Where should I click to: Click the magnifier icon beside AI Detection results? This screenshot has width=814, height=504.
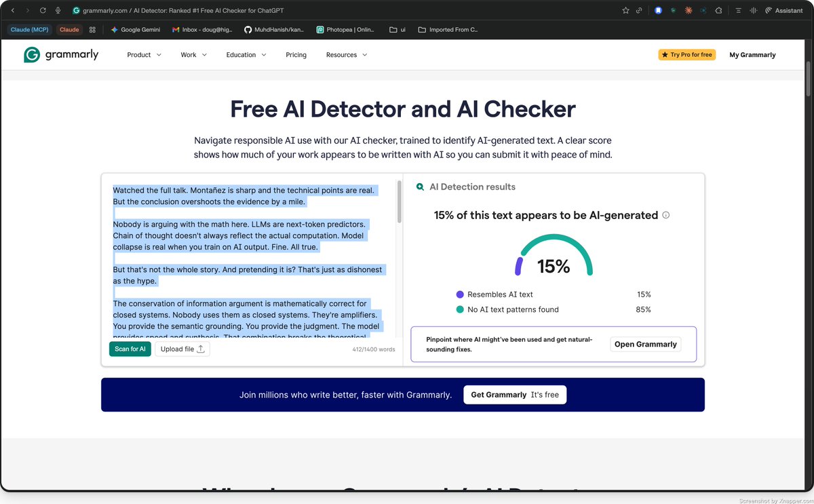click(421, 187)
